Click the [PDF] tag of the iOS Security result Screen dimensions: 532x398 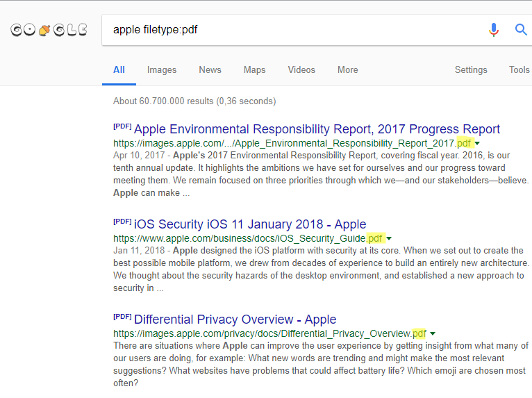point(122,221)
